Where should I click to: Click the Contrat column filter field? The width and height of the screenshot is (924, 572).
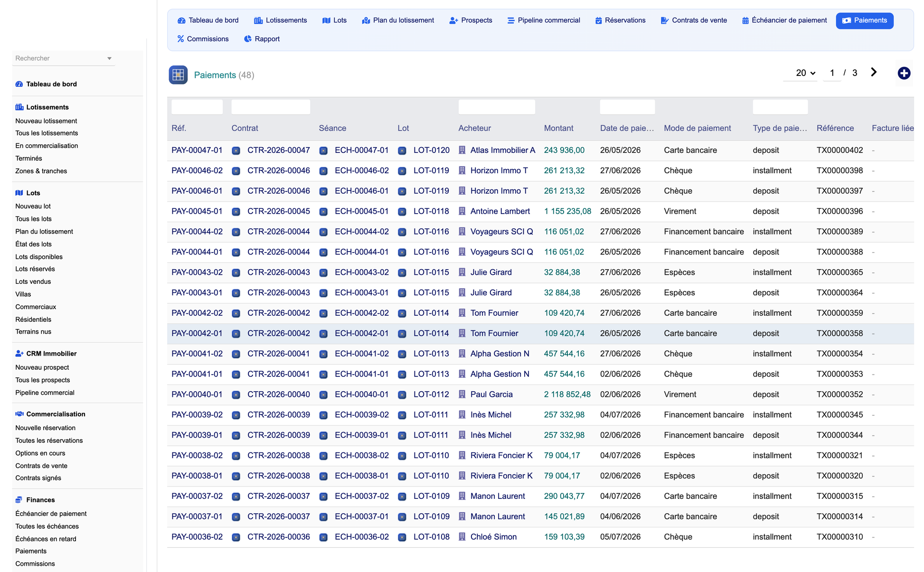(271, 107)
